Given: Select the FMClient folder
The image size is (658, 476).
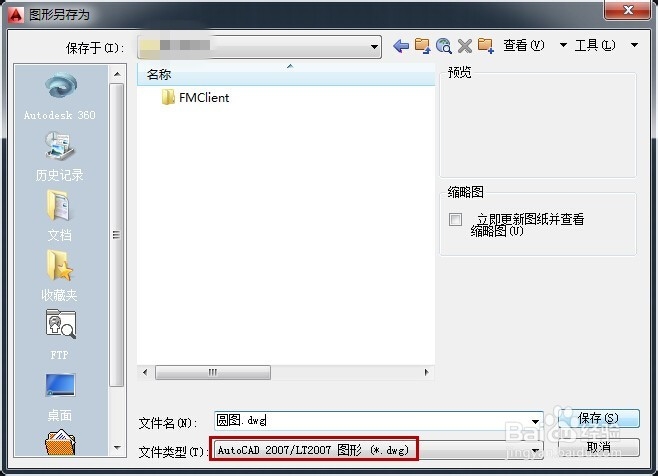Looking at the screenshot, I should pyautogui.click(x=196, y=97).
